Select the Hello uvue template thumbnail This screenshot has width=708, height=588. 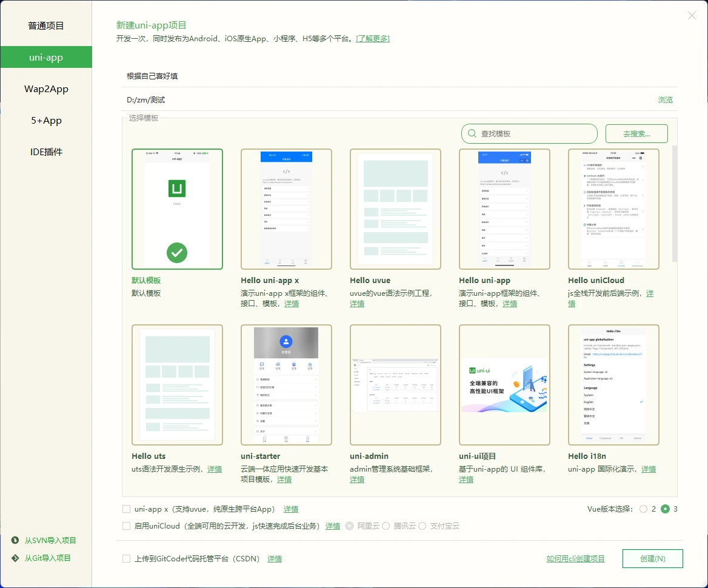click(x=395, y=209)
